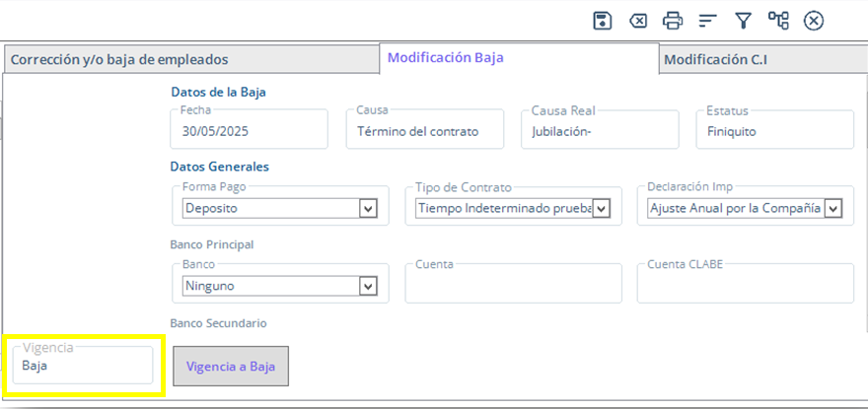Click the Causa Real field
The image size is (868, 409).
pyautogui.click(x=600, y=131)
